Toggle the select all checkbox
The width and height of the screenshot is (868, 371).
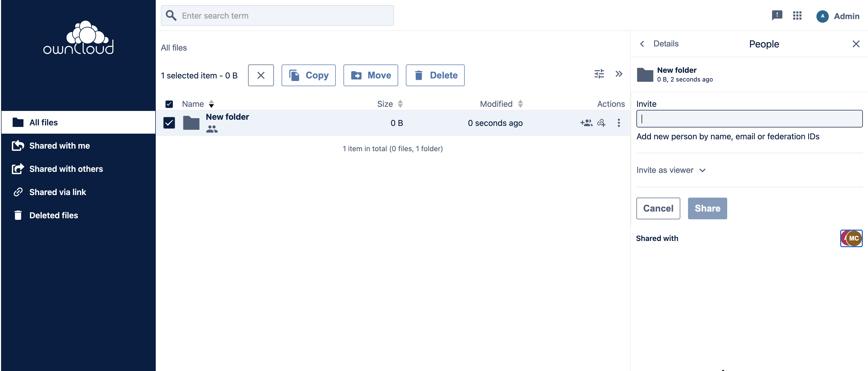[169, 104]
